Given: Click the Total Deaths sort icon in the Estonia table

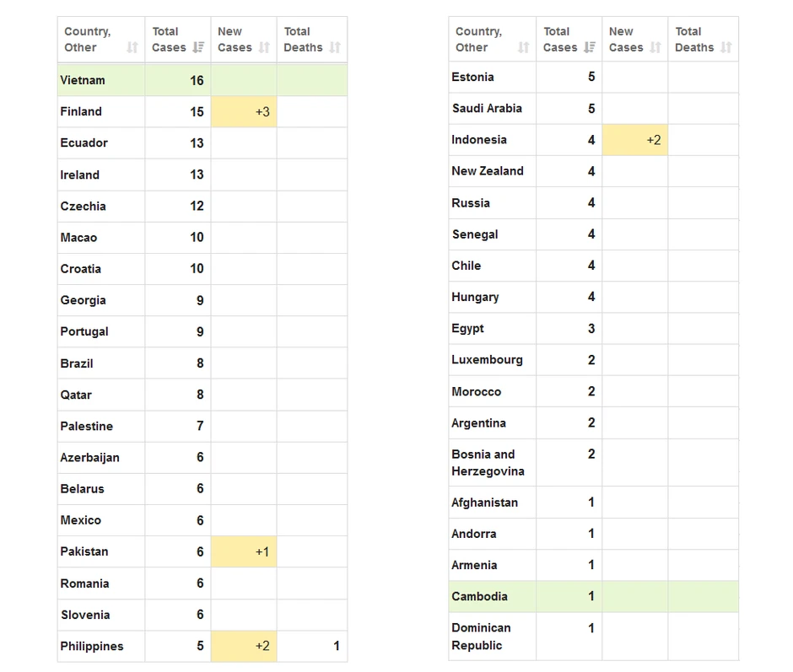Looking at the screenshot, I should click(x=726, y=48).
